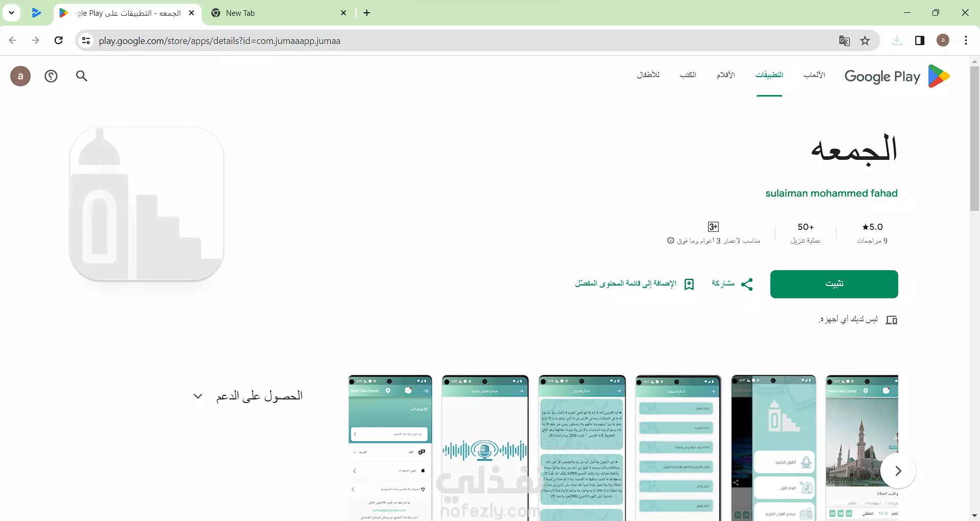The image size is (980, 521).
Task: Close the Google Play tab
Action: [x=192, y=13]
